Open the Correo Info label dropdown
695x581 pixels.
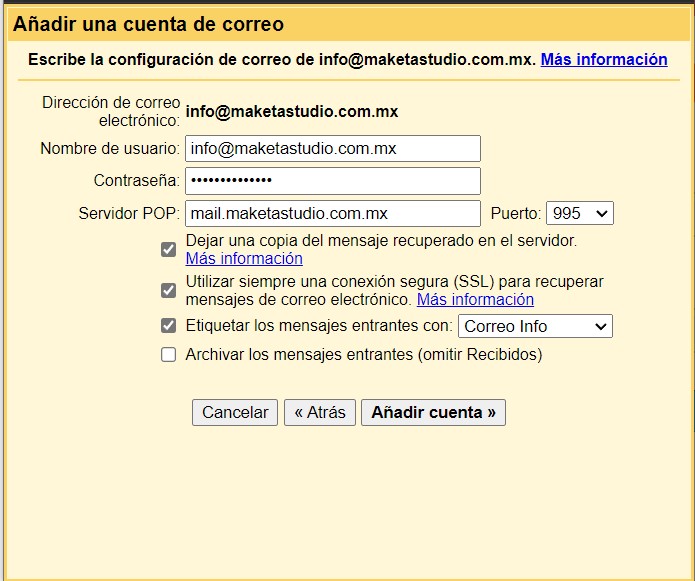(x=535, y=327)
